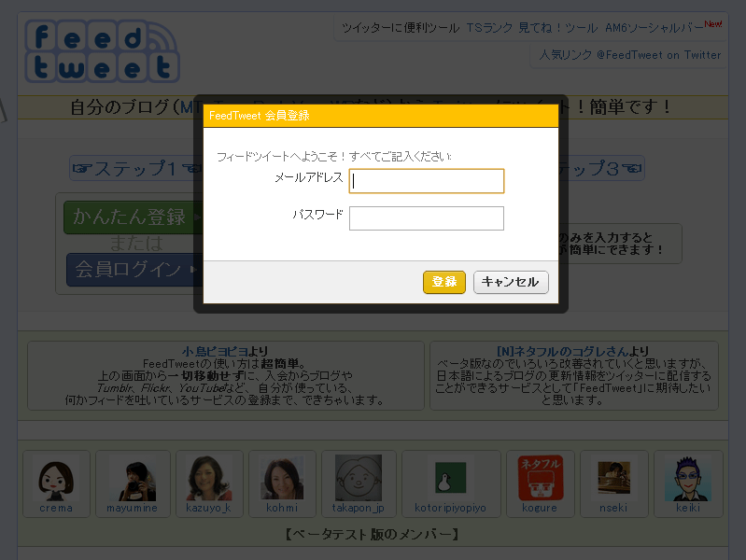Open the 小鳥ピヨピヨ link
746x560 pixels.
pyautogui.click(x=215, y=351)
